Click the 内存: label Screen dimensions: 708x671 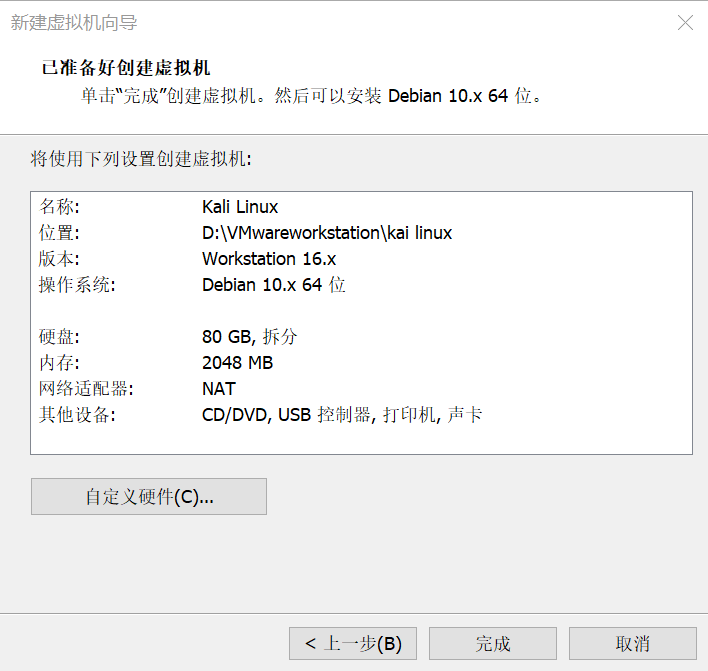point(59,363)
